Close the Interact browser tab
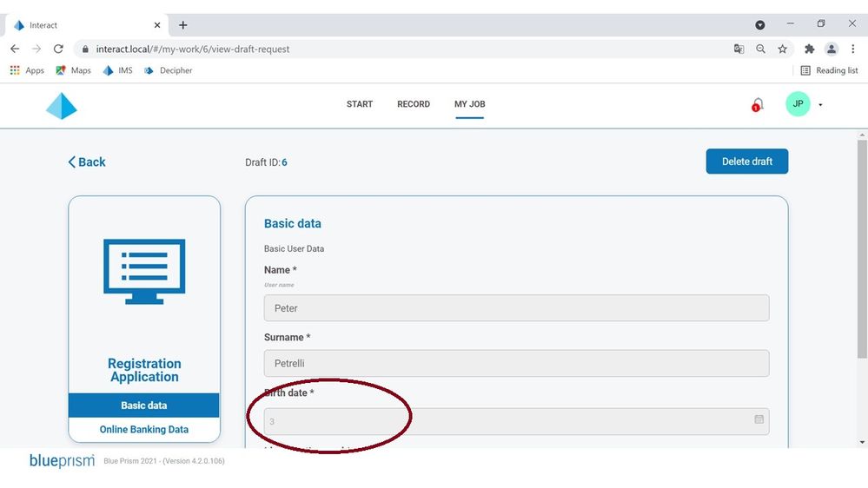Screen dimensions: 868x488 pyautogui.click(x=157, y=25)
